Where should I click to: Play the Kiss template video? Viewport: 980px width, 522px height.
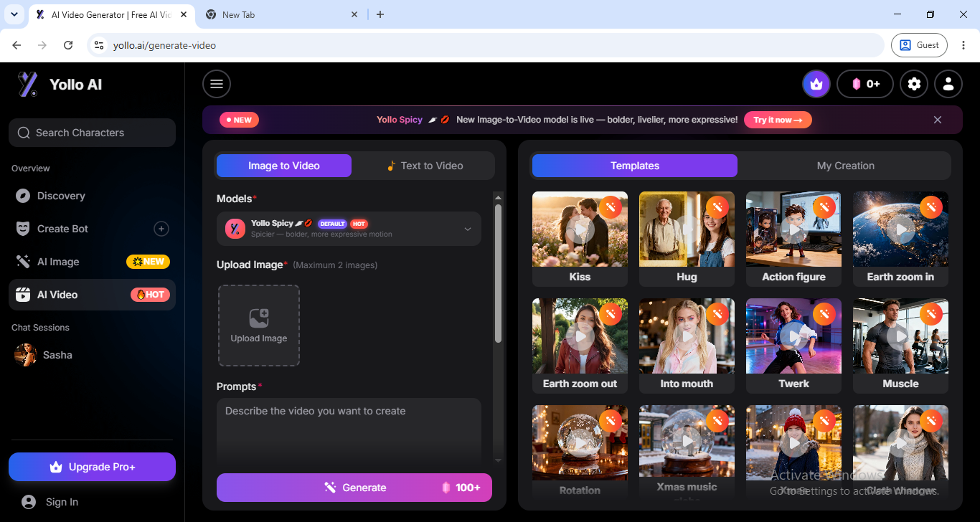580,229
